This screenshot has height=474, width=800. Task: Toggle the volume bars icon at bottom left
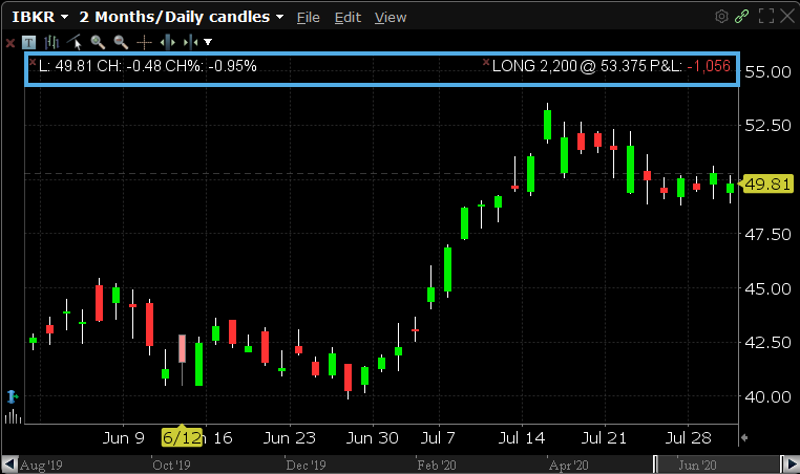click(x=13, y=417)
